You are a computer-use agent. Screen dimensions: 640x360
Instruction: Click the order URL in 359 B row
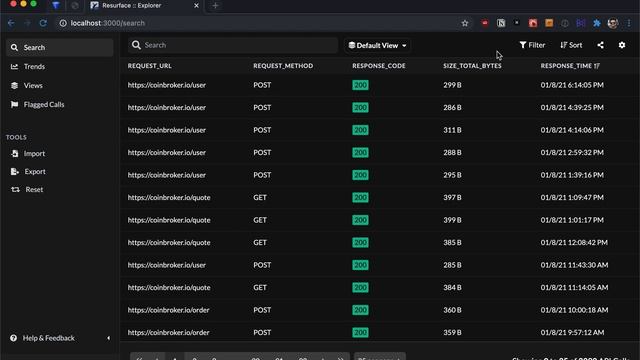click(168, 332)
